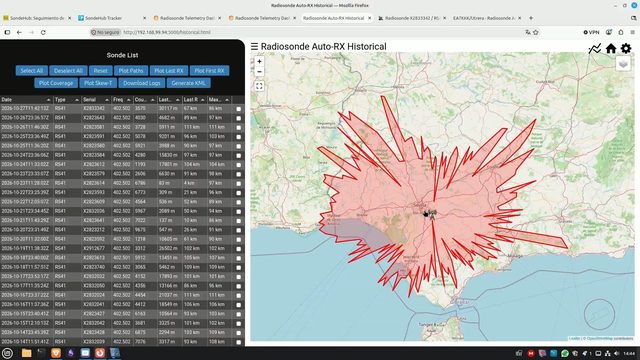This screenshot has width=640, height=360.
Task: Zoom in on the map
Action: click(259, 61)
